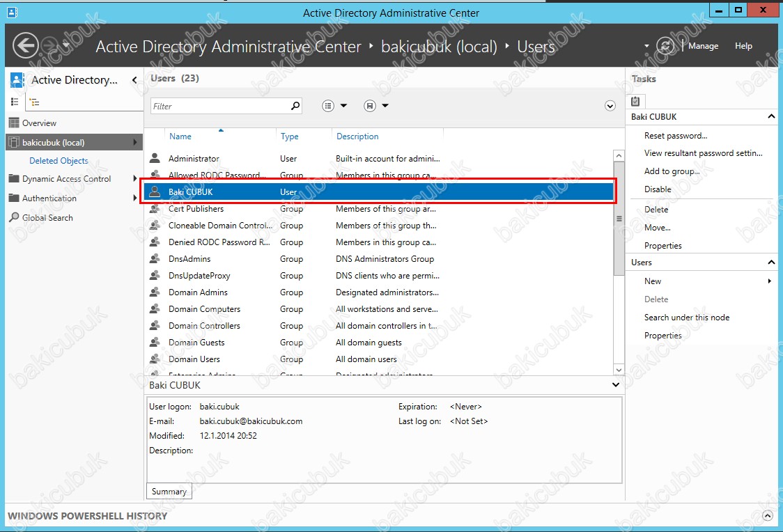
Task: Open the application icon in title bar
Action: [13, 13]
